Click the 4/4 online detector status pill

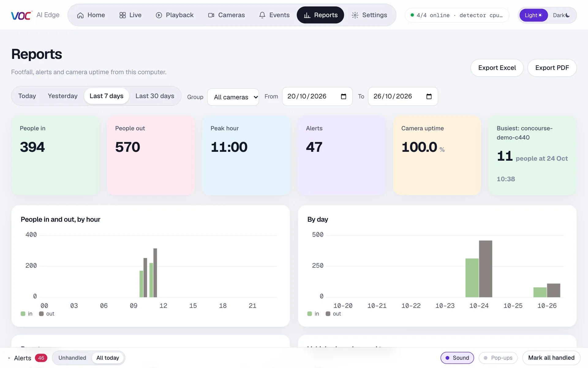[457, 15]
